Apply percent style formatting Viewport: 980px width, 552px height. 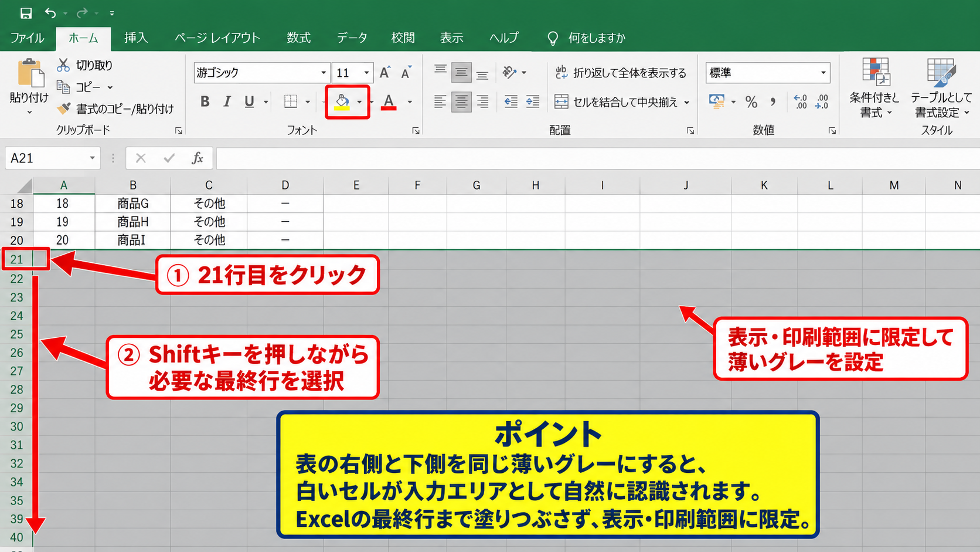tap(751, 102)
